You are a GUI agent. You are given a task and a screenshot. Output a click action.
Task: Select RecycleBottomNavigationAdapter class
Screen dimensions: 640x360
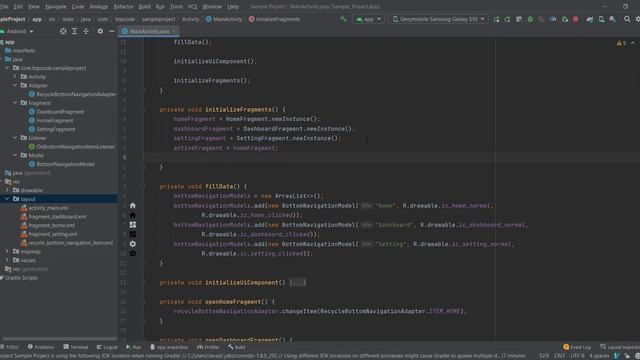[x=72, y=94]
